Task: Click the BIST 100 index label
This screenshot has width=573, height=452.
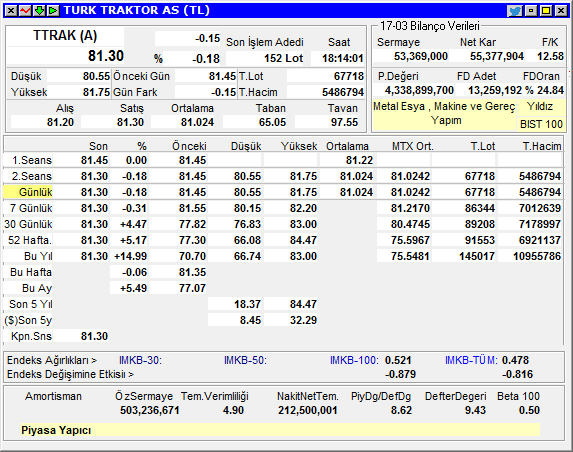Action: [x=541, y=124]
